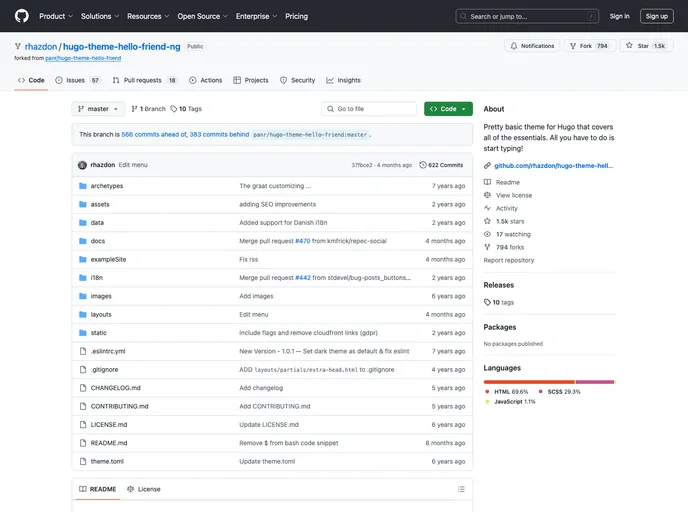The height and width of the screenshot is (512, 688).
Task: Open the panr/hugo-theme-hello-friend fork source link
Action: (x=83, y=58)
